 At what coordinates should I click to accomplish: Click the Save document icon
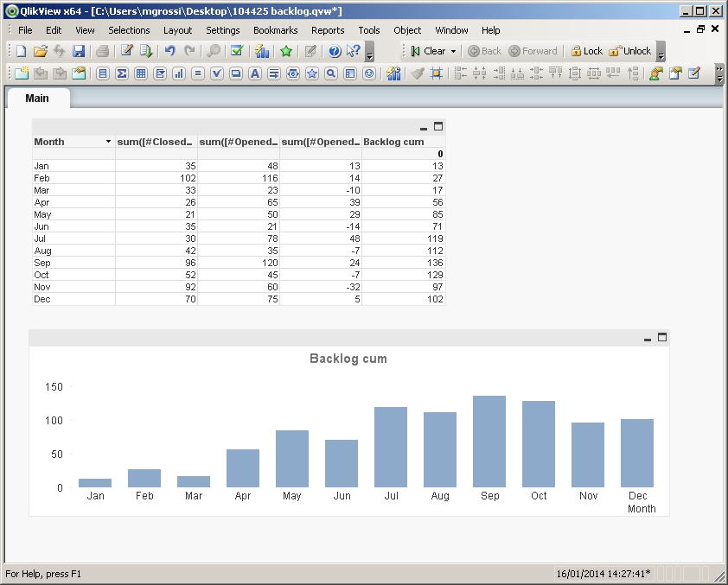point(79,51)
